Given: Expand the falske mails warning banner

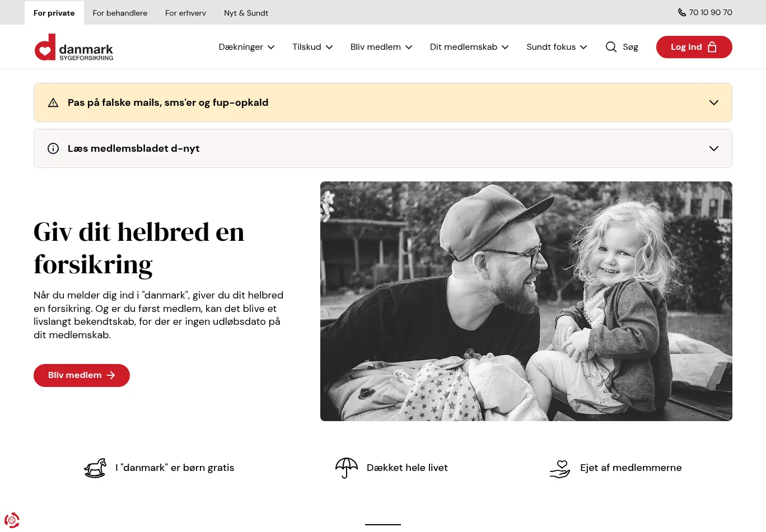Looking at the screenshot, I should pos(383,102).
